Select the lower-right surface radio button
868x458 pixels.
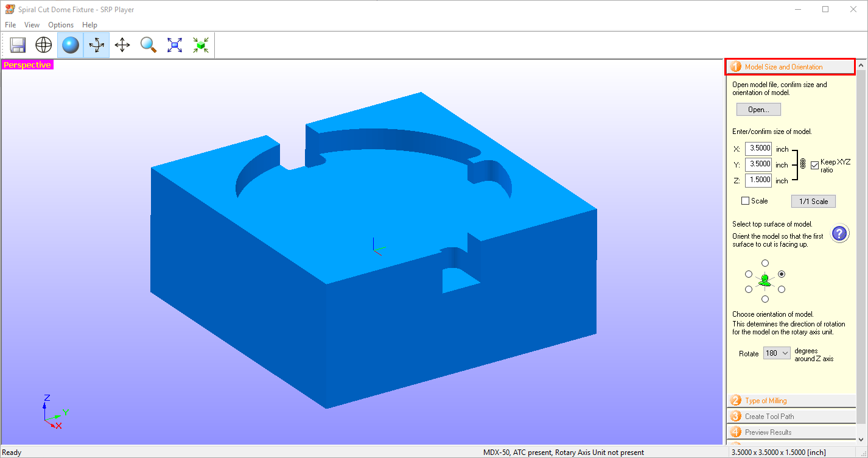point(782,289)
